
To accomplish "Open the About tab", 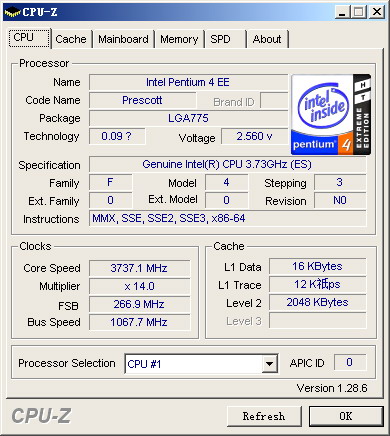I will pyautogui.click(x=267, y=39).
